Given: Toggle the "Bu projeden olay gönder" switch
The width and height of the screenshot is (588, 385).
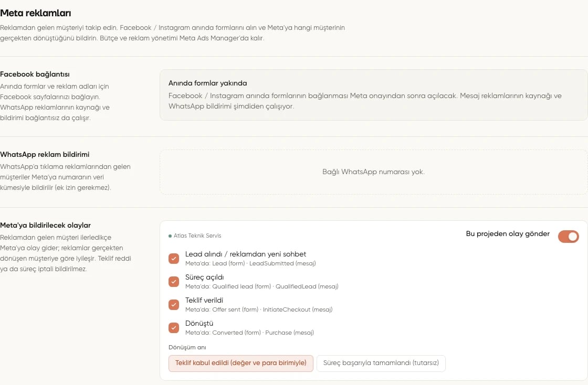Looking at the screenshot, I should click(x=568, y=237).
